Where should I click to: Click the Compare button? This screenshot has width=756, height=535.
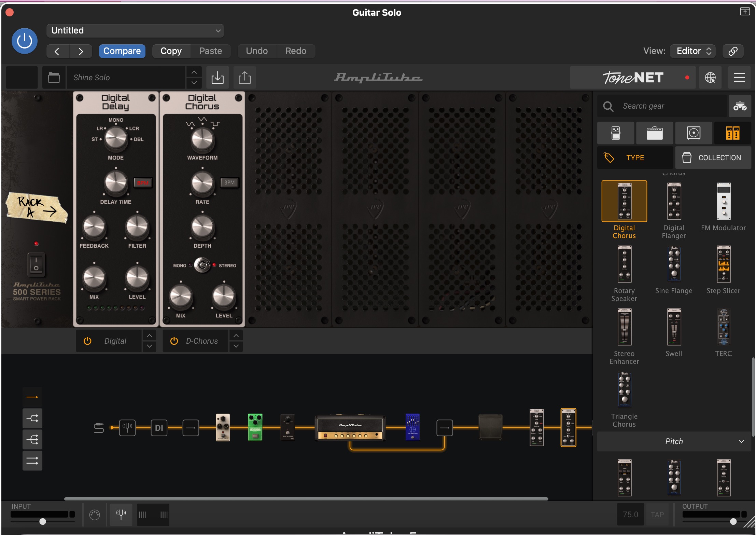tap(122, 51)
